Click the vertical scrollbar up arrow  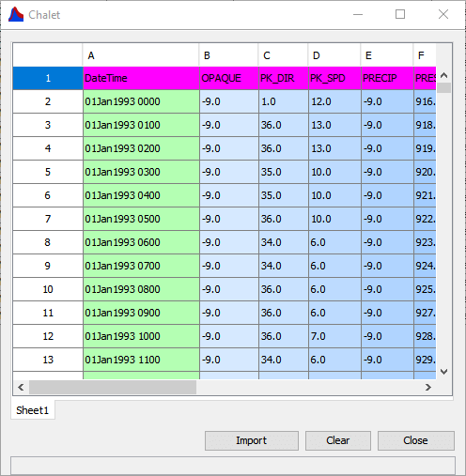pyautogui.click(x=443, y=75)
